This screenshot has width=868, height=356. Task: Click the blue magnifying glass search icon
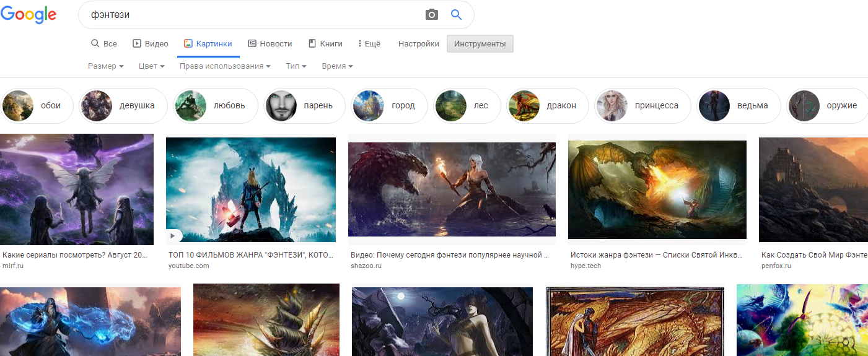(x=457, y=15)
